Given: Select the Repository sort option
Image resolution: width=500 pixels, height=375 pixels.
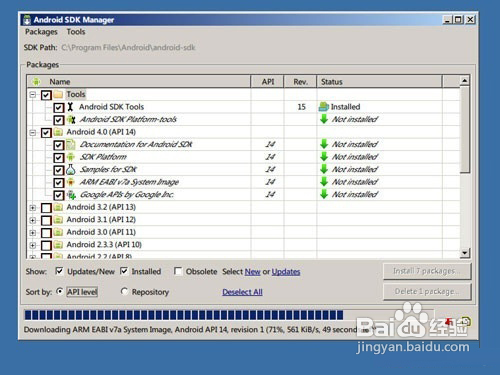Looking at the screenshot, I should (124, 291).
